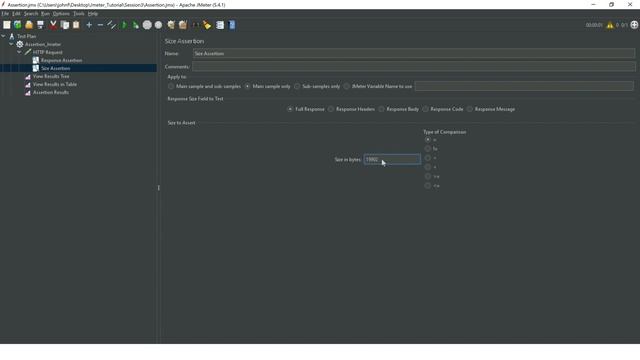Click the elapsed time 00:00:01 readout
Screen dimensions: 640x360
tap(594, 25)
